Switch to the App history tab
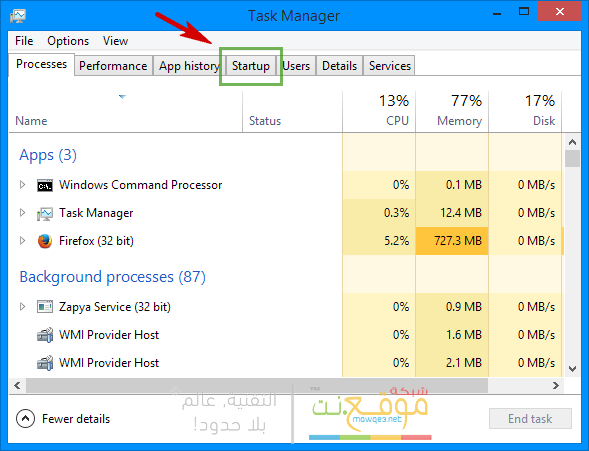The image size is (589, 451). pos(189,66)
